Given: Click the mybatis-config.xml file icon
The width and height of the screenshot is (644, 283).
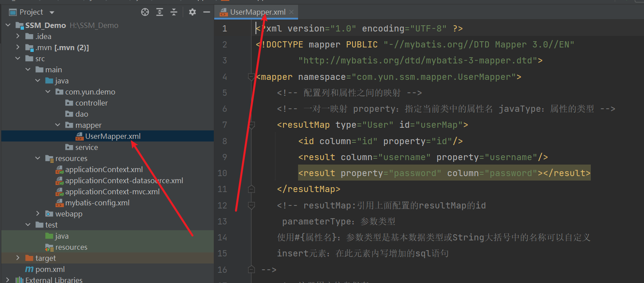Looking at the screenshot, I should point(59,203).
